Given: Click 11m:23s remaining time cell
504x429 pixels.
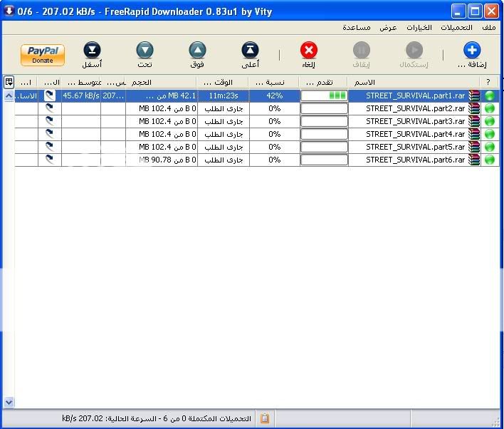Looking at the screenshot, I should 224,95.
